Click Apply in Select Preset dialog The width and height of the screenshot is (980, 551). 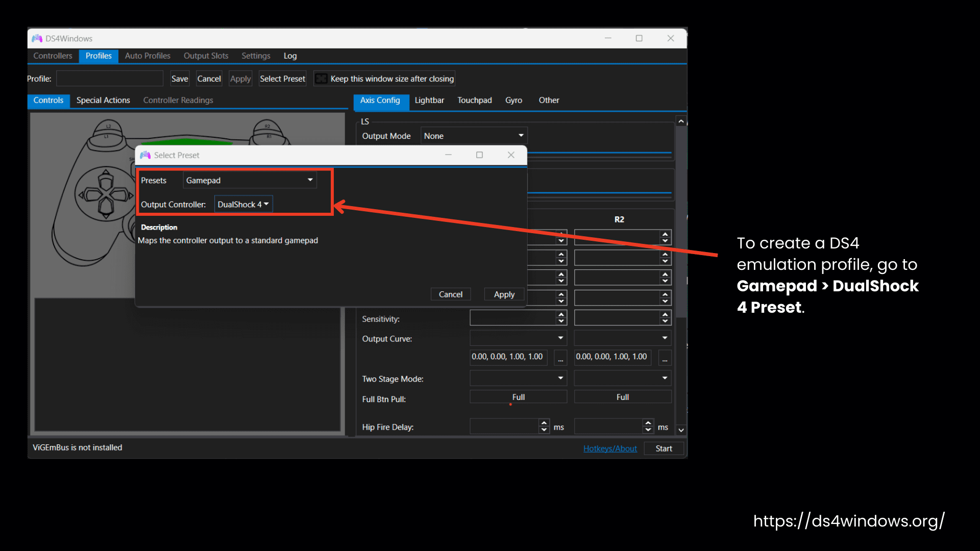click(x=504, y=294)
